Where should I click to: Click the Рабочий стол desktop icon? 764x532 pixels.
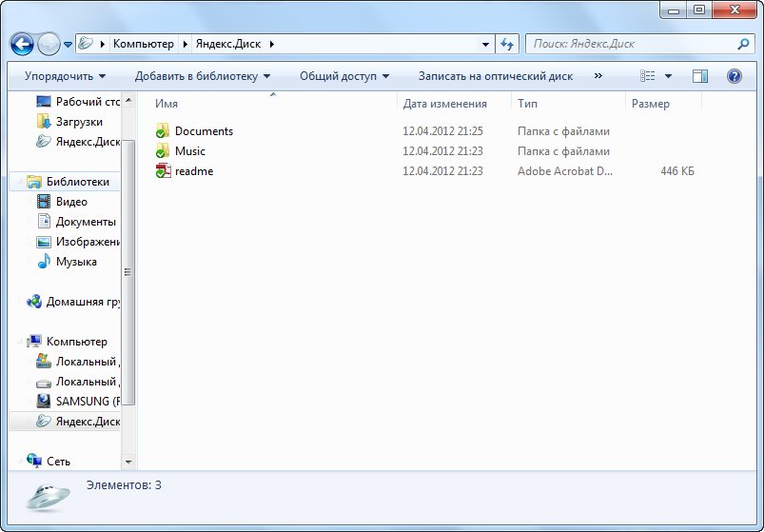pos(44,101)
